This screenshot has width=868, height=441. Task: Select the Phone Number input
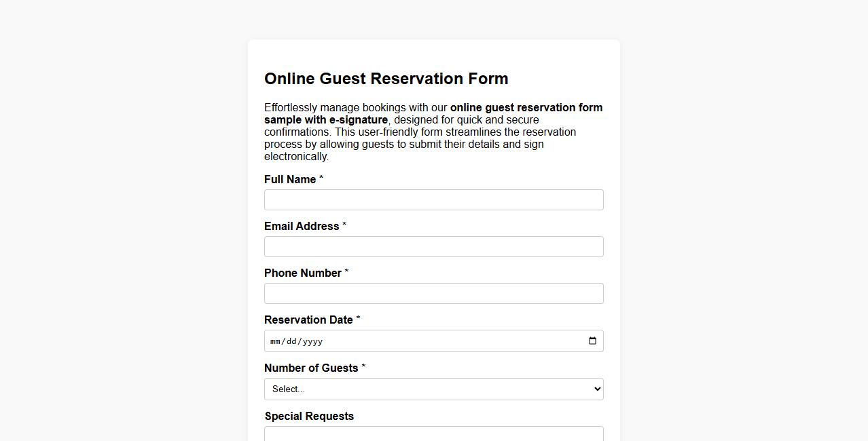coord(434,293)
